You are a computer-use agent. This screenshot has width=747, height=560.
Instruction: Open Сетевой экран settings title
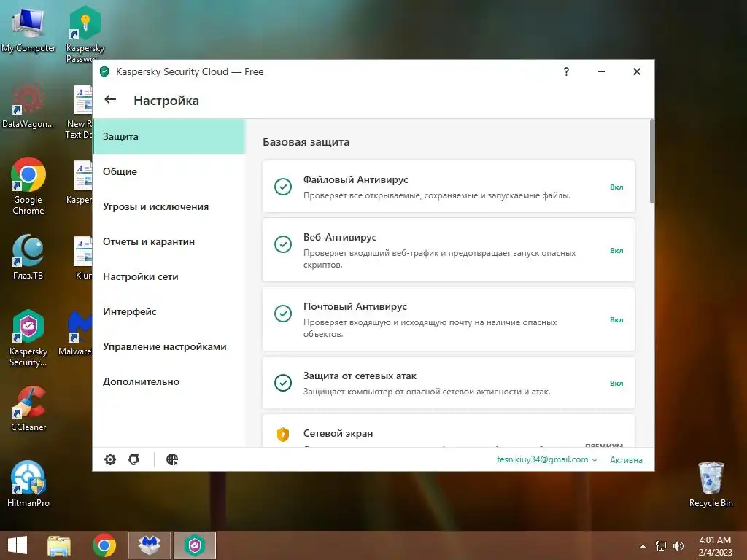[338, 433]
